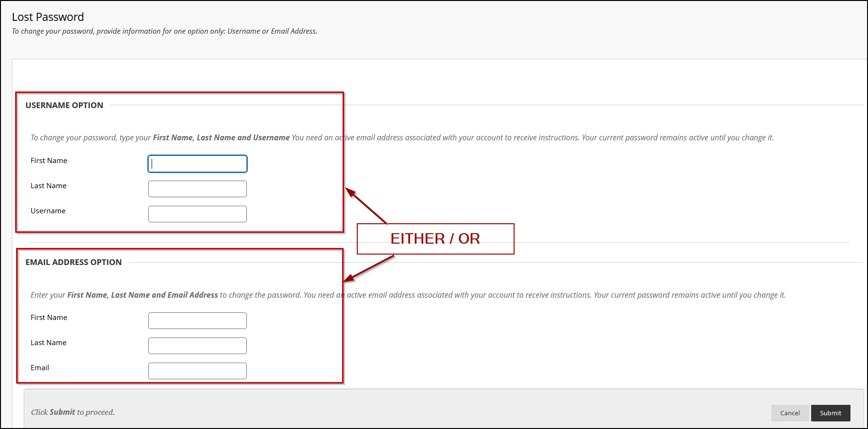Viewport: 868px width, 429px height.
Task: Click Last Name label in Username Option section
Action: tap(48, 186)
